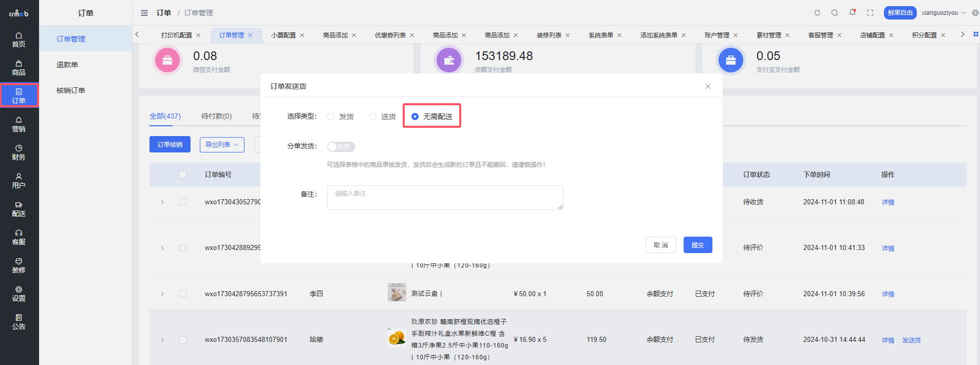The image size is (980, 365).
Task: Click into the 备注 remark text field
Action: coord(445,198)
